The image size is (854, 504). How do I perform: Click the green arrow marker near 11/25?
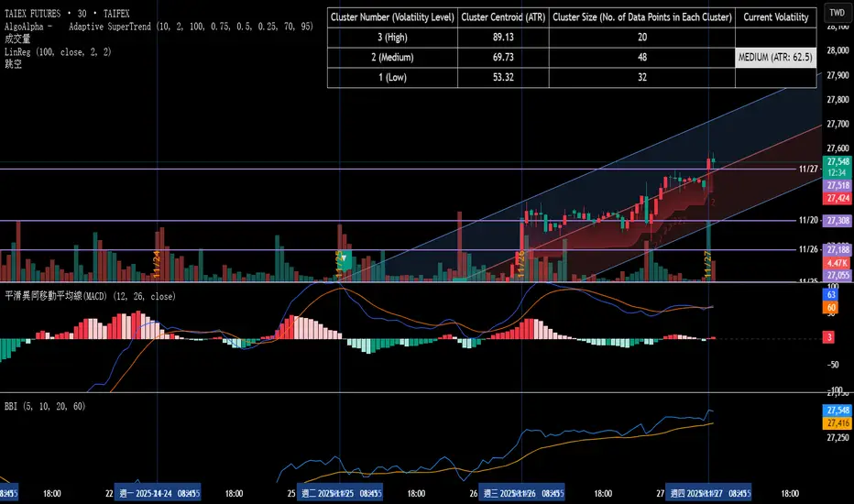346,260
